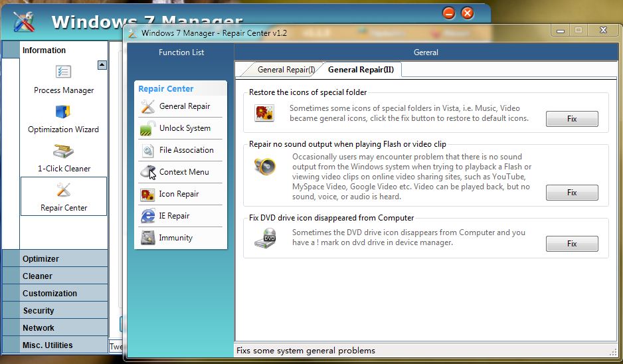Click 'Repair no sound output' group title
This screenshot has height=364, width=623.
tap(347, 144)
